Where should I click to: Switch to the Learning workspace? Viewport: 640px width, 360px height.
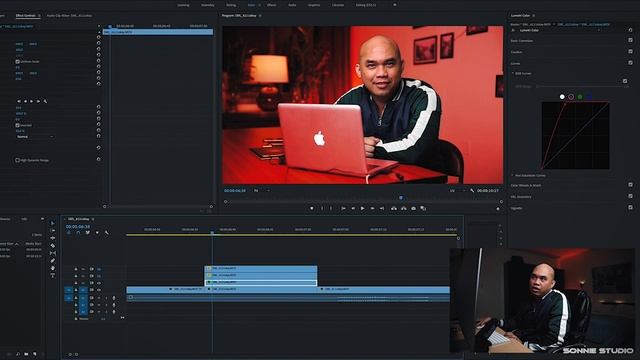[183, 5]
